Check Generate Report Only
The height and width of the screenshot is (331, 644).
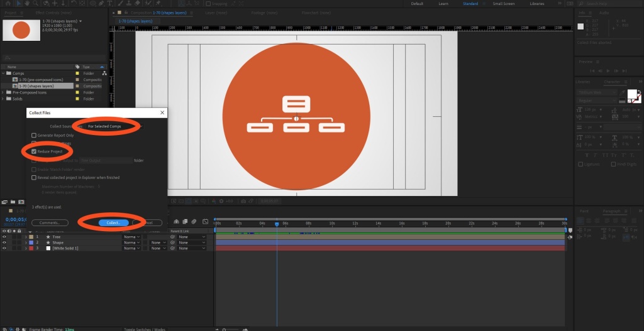(x=34, y=136)
